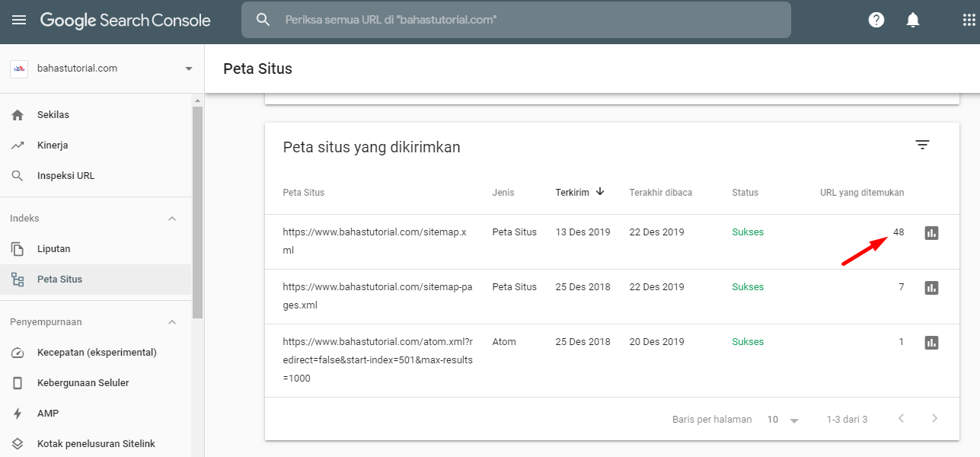Open Kotak penelusuran Sitelink report

[x=96, y=444]
